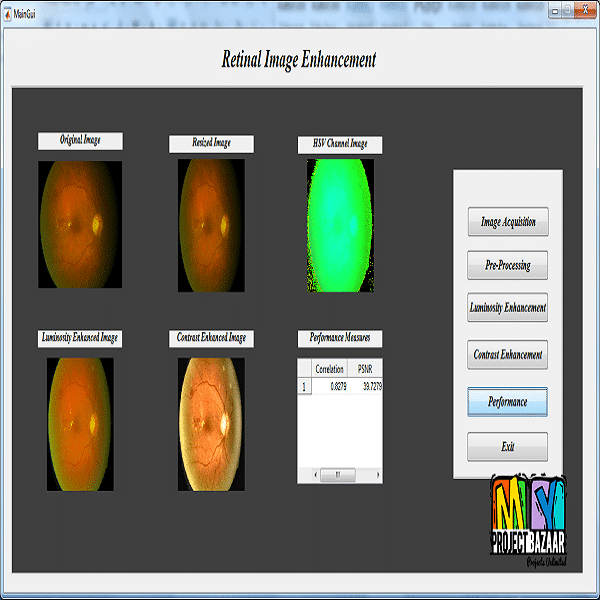Select row 1 header in the table
Screen dimensions: 600x600
305,384
